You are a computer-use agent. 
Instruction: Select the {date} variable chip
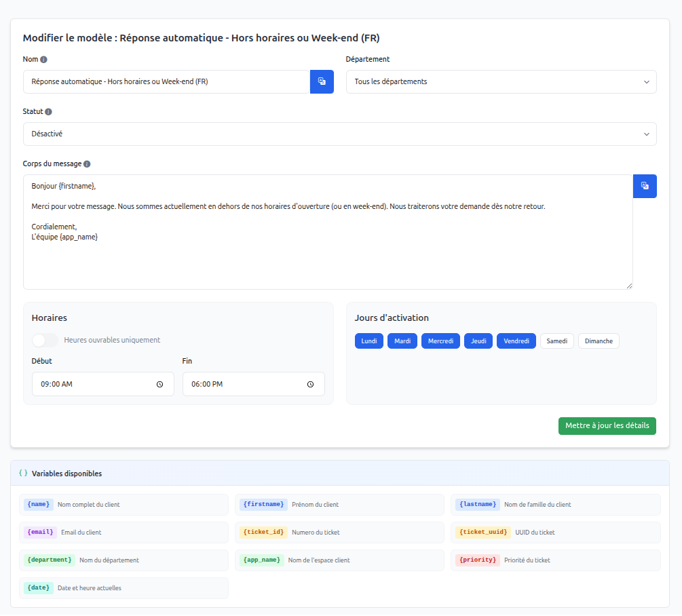pos(39,588)
